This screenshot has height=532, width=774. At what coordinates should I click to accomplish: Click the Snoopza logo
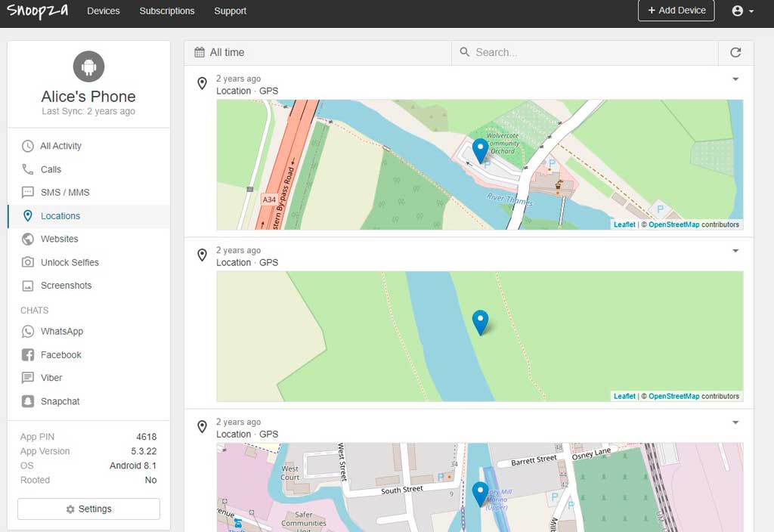pos(37,11)
